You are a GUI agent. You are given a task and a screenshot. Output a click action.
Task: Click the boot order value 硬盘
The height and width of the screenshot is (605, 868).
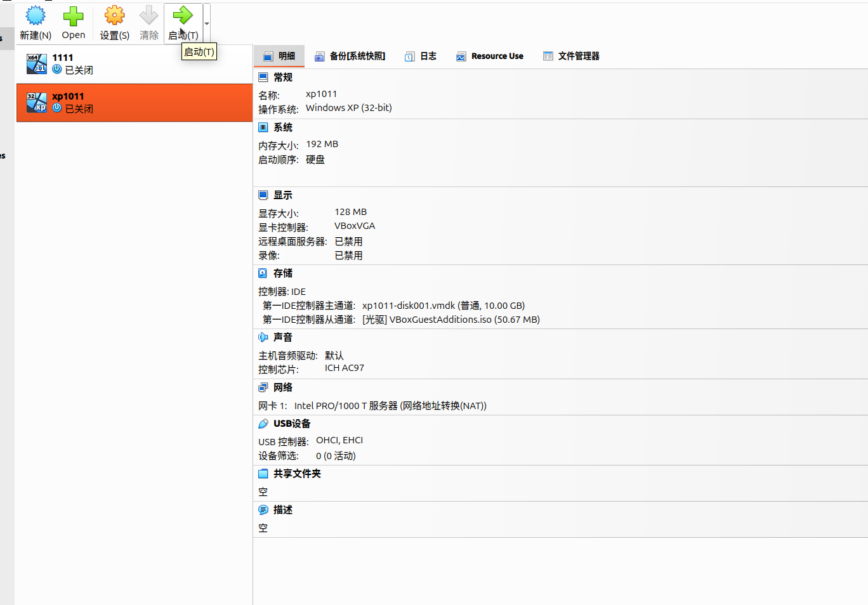(315, 160)
